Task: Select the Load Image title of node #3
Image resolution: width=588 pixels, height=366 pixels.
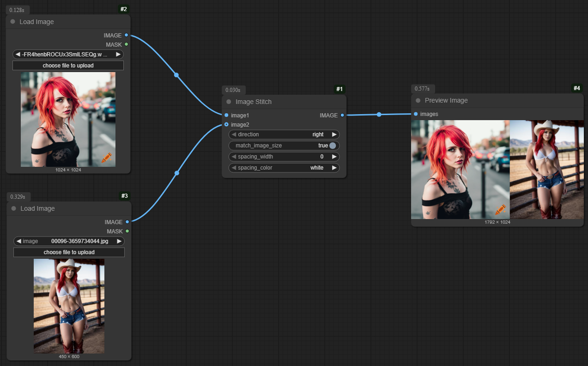Action: click(37, 208)
